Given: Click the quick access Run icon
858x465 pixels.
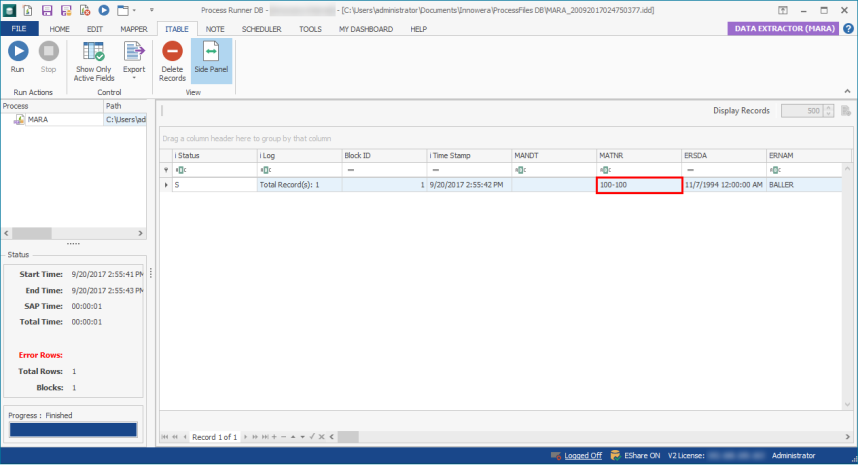Looking at the screenshot, I should pyautogui.click(x=103, y=10).
